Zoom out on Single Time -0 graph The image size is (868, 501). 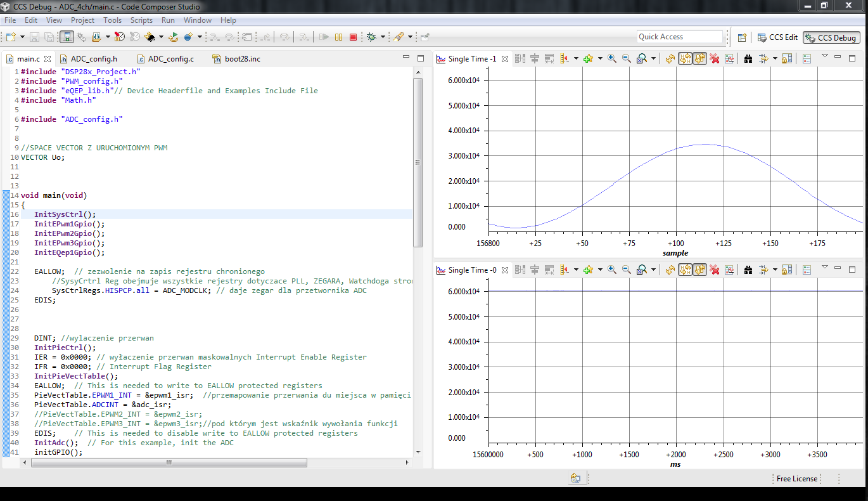coord(626,270)
